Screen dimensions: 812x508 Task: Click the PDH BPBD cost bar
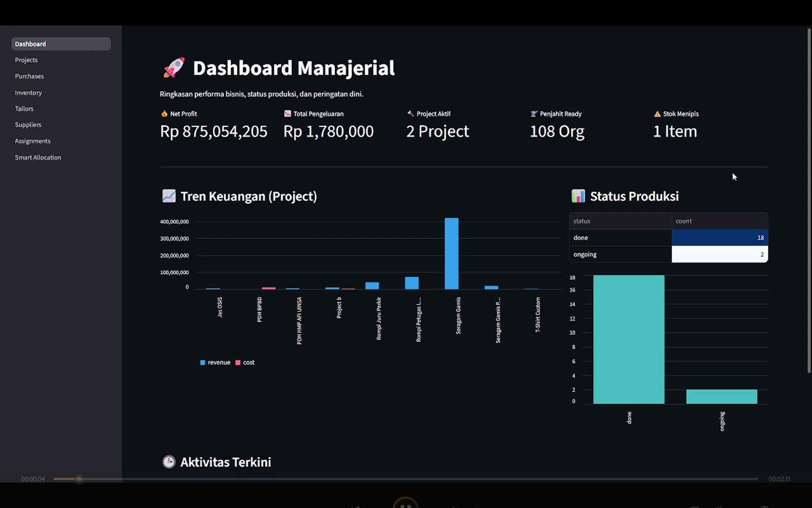click(x=268, y=288)
